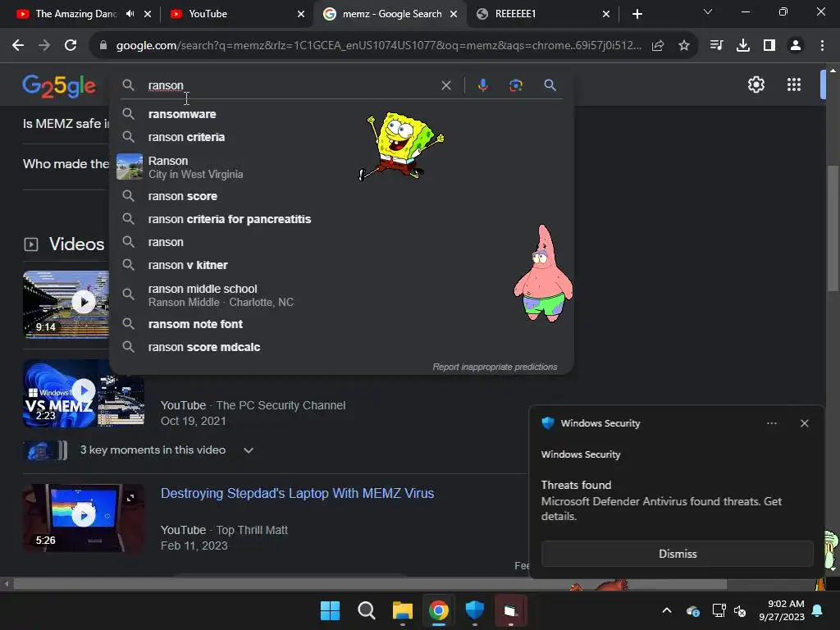Open the tab search chevron
This screenshot has width=840, height=630.
coord(708,11)
